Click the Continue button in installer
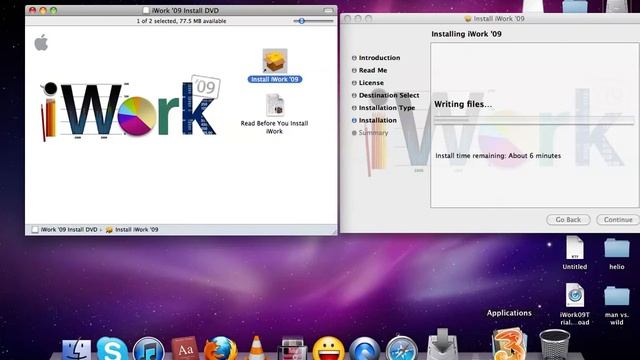The width and height of the screenshot is (640, 360). pyautogui.click(x=618, y=220)
